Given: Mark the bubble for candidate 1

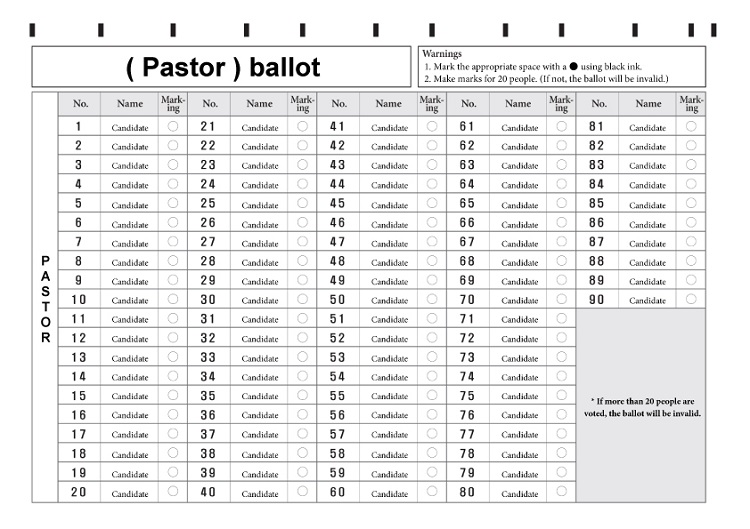Looking at the screenshot, I should (173, 127).
